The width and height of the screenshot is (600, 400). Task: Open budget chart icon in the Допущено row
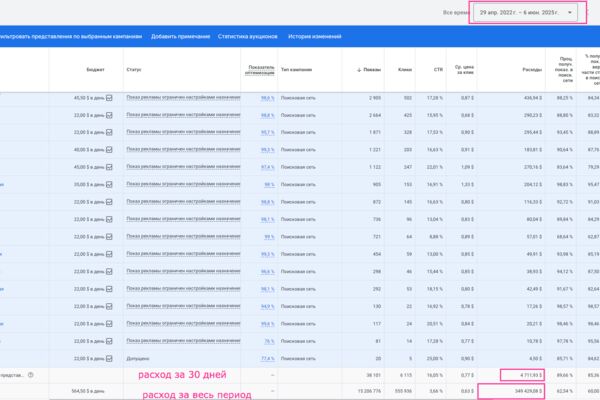pos(109,359)
